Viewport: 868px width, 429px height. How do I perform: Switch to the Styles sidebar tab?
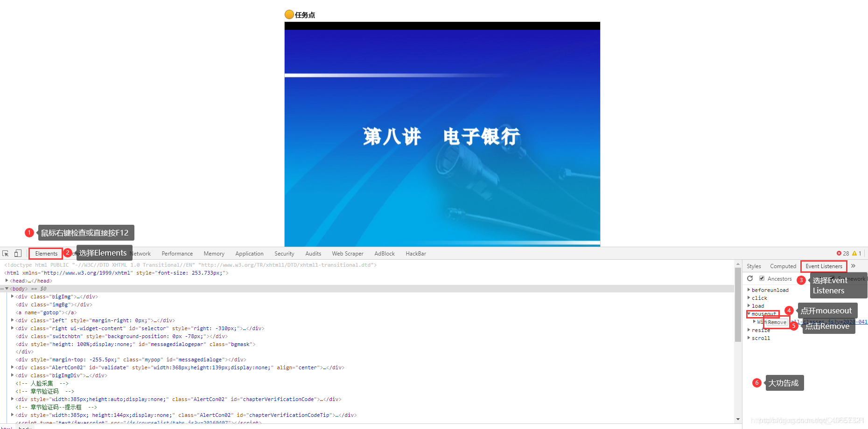754,266
